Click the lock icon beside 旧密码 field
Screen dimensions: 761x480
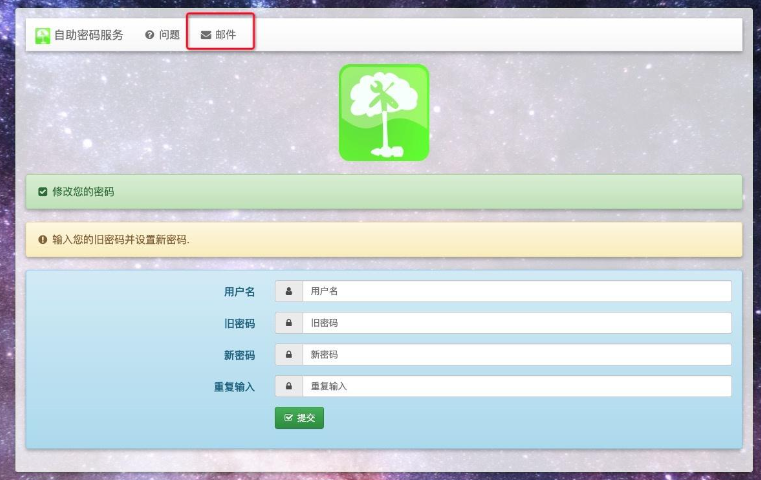[289, 323]
